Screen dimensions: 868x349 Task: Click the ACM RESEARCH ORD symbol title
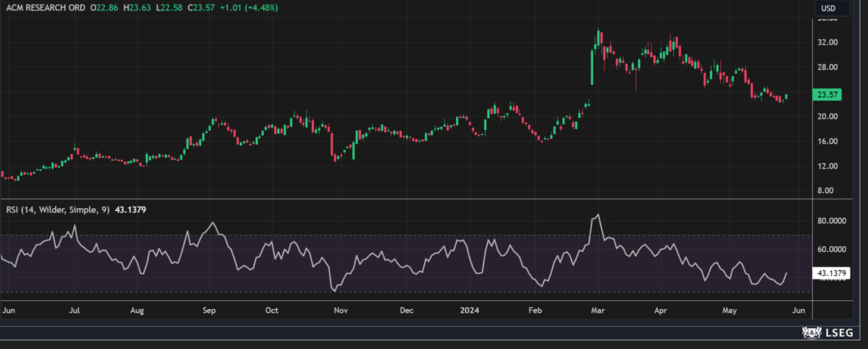45,8
